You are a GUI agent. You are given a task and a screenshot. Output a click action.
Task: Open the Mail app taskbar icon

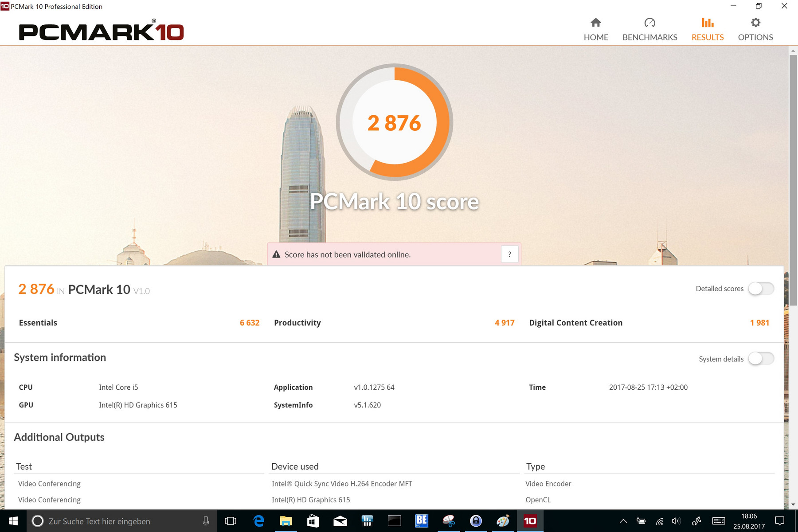point(340,521)
